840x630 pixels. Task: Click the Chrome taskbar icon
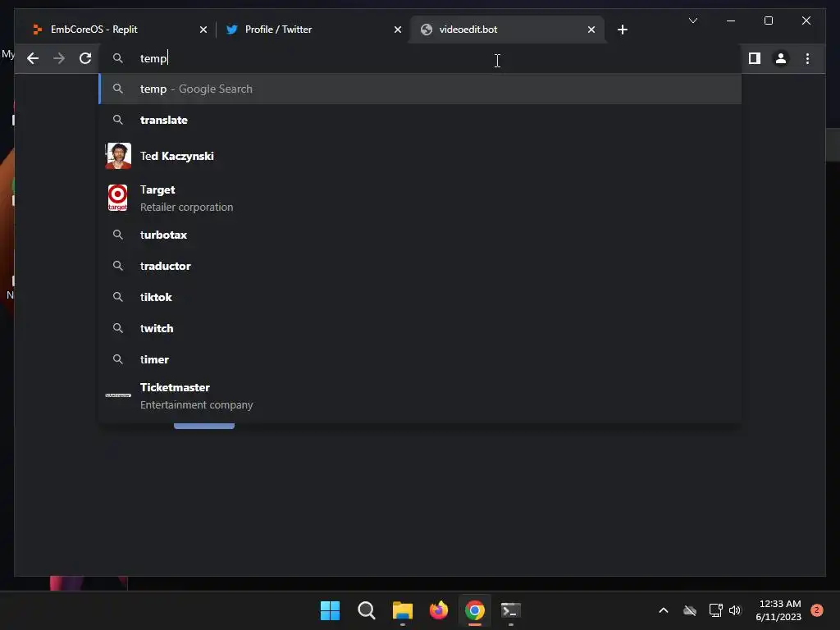[x=475, y=610]
